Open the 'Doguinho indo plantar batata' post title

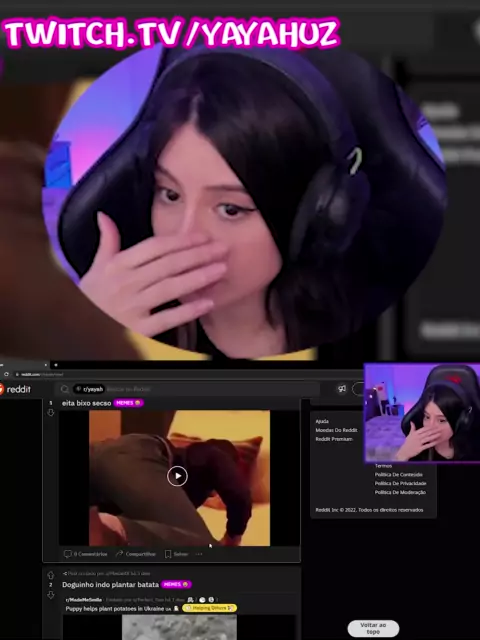[110, 584]
